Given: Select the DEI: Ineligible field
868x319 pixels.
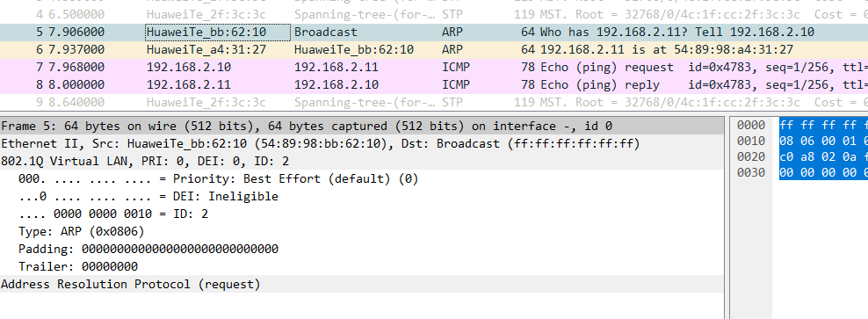Looking at the screenshot, I should click(x=148, y=197).
